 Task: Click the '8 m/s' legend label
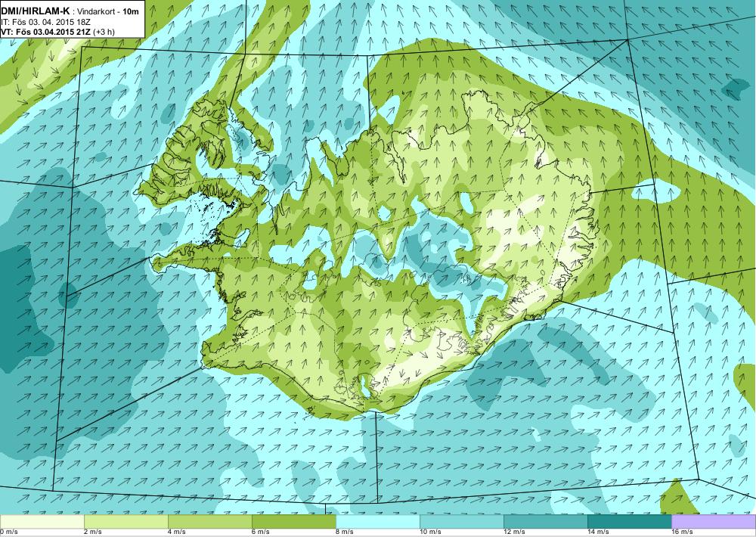click(x=345, y=532)
